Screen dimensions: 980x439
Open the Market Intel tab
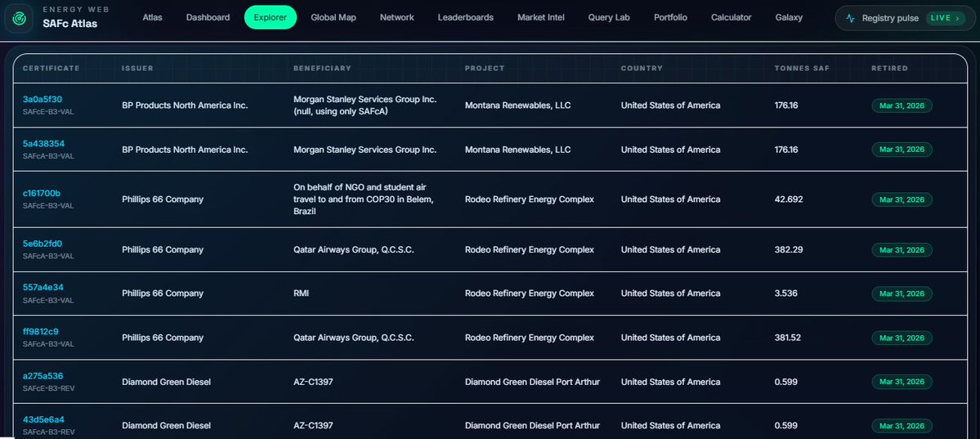click(540, 17)
